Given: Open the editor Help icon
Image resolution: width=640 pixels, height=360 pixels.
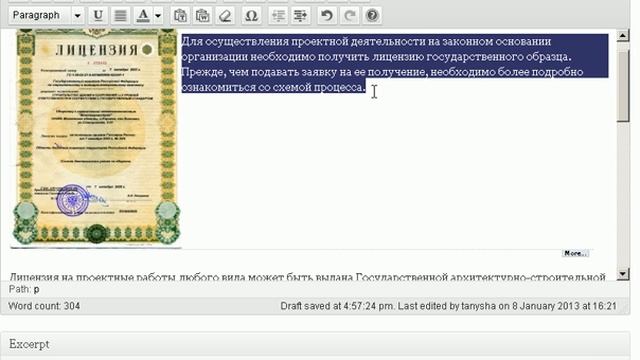Looking at the screenshot, I should pyautogui.click(x=372, y=16).
